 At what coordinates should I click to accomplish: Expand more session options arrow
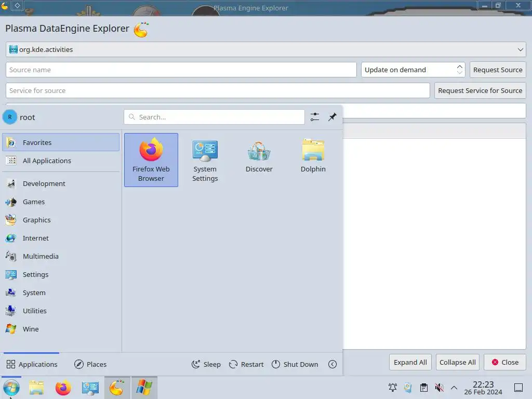click(x=332, y=364)
